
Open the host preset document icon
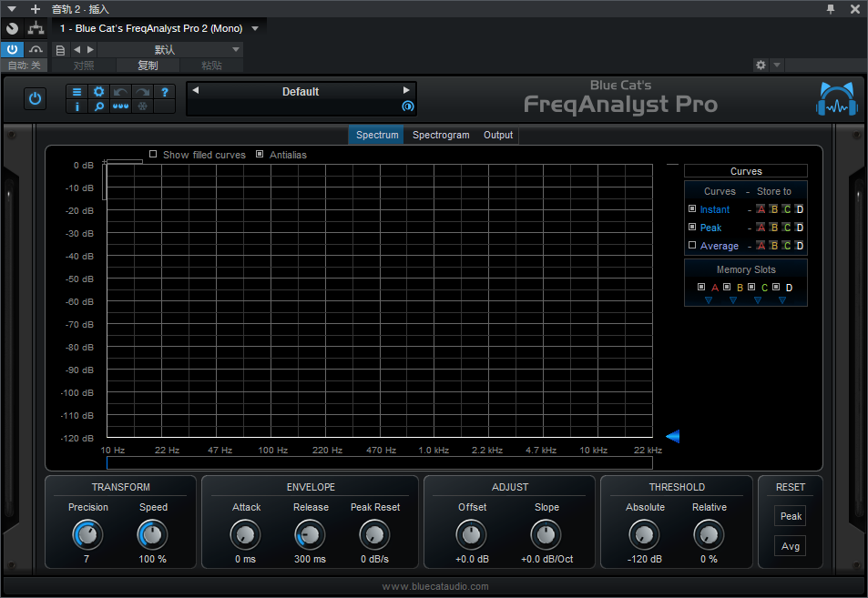point(61,50)
